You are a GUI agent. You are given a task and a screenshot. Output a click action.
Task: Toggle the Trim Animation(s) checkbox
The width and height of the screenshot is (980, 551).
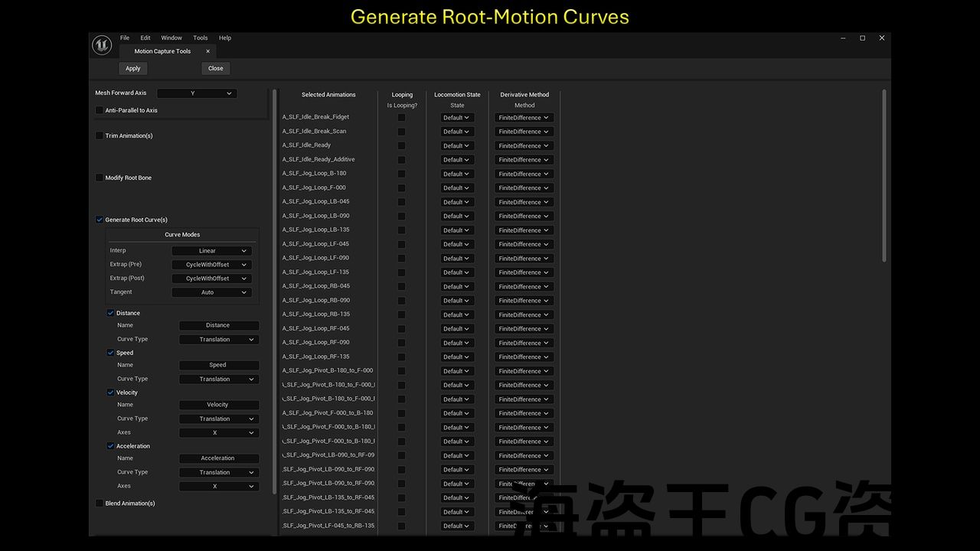point(100,135)
